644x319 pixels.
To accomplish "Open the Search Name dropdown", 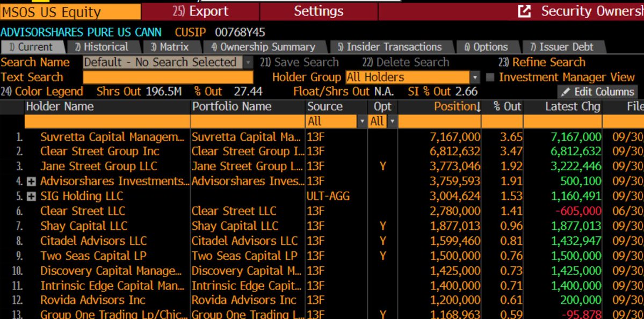I will pyautogui.click(x=248, y=63).
